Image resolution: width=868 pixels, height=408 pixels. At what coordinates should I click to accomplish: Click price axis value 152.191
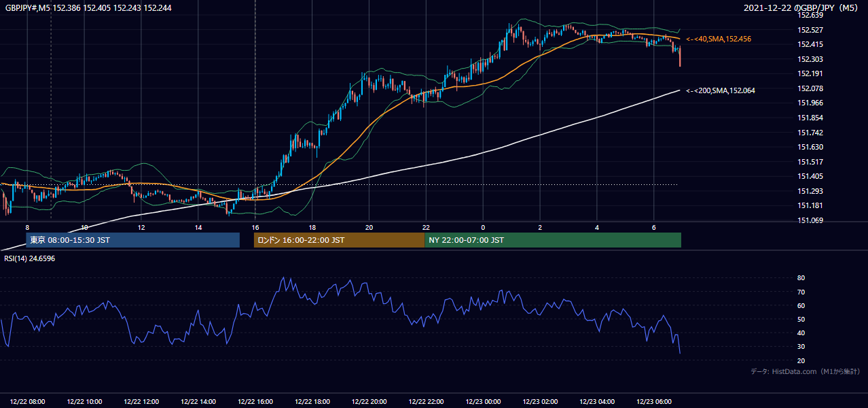coord(810,73)
